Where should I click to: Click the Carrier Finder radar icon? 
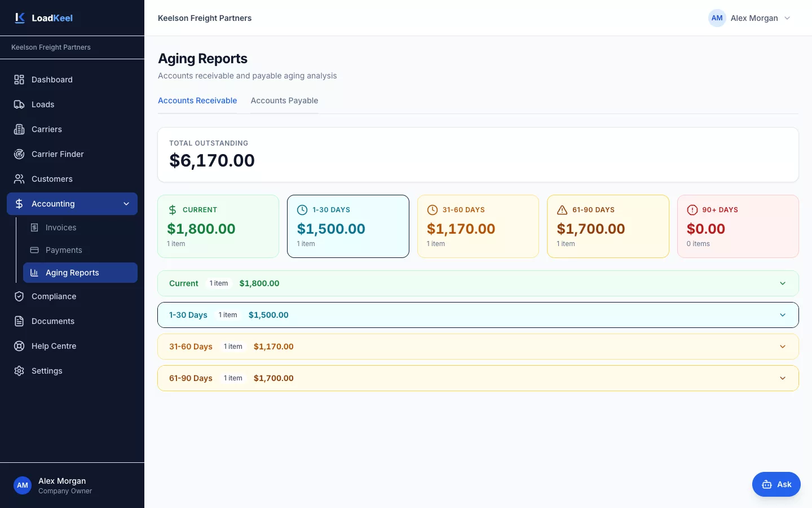pyautogui.click(x=19, y=154)
